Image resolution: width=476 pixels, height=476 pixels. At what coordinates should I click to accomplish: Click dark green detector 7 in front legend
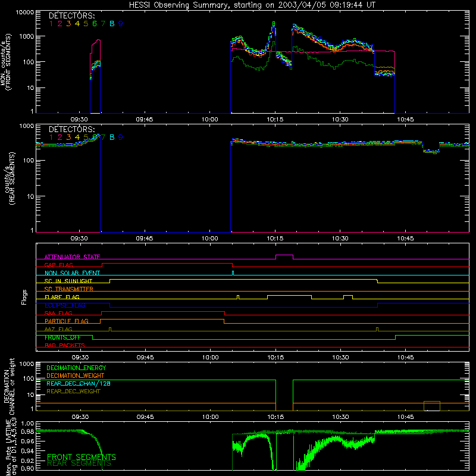click(x=103, y=24)
